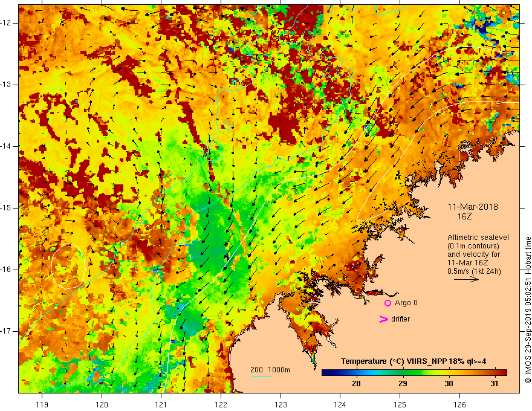
Task: Click the latitude label '-14'
Action: [6, 146]
